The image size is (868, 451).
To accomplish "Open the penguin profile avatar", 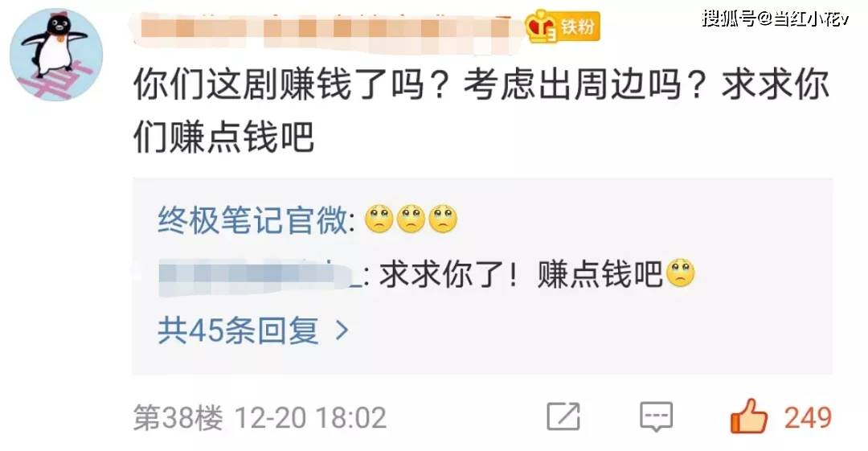I will click(56, 55).
